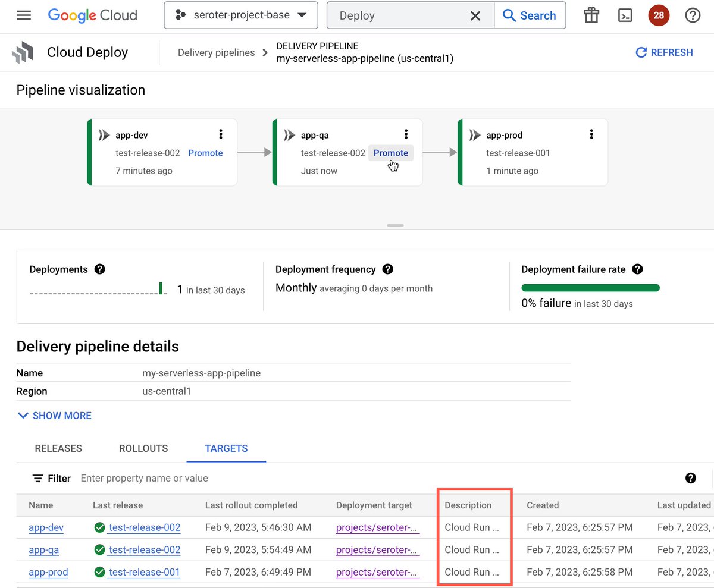Open the three-dot menu on app-prod card
The height and width of the screenshot is (588, 714).
tap(591, 134)
